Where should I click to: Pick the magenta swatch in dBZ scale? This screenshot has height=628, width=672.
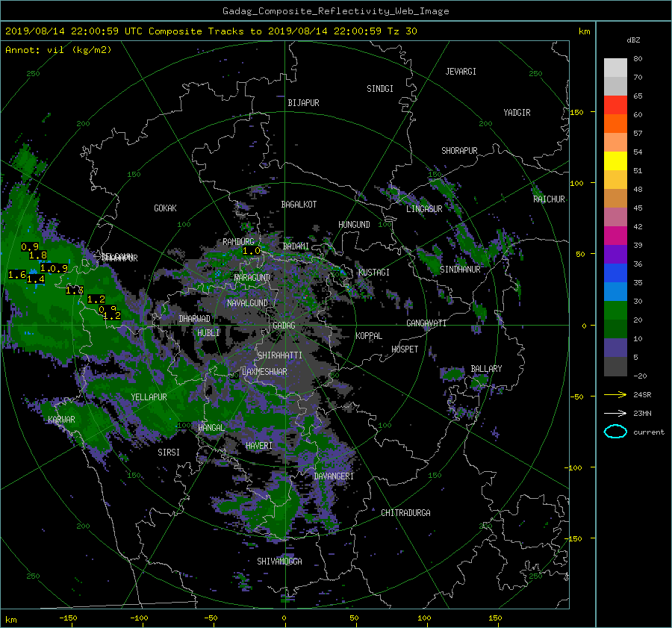pos(615,236)
